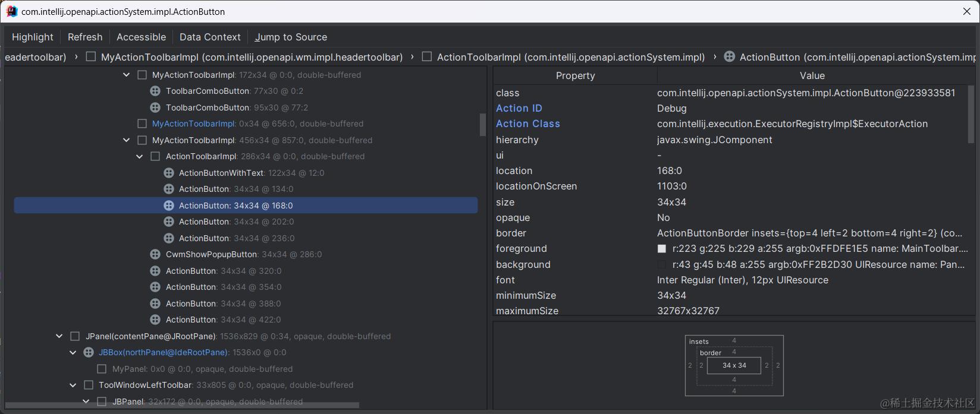This screenshot has height=414, width=980.
Task: Click the icon beside CwmShowPopupButton
Action: [155, 254]
